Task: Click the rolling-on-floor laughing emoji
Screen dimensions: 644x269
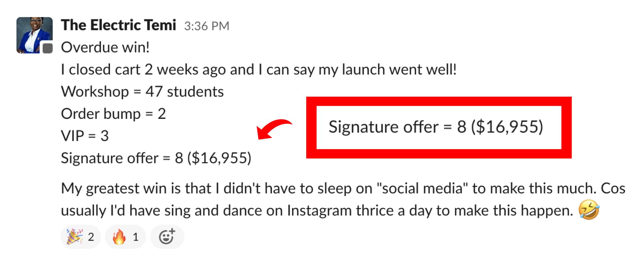Action: tap(589, 210)
